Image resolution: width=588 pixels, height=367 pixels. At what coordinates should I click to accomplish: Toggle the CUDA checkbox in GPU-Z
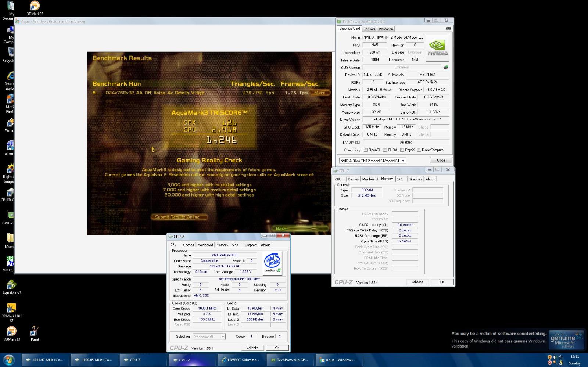[385, 150]
